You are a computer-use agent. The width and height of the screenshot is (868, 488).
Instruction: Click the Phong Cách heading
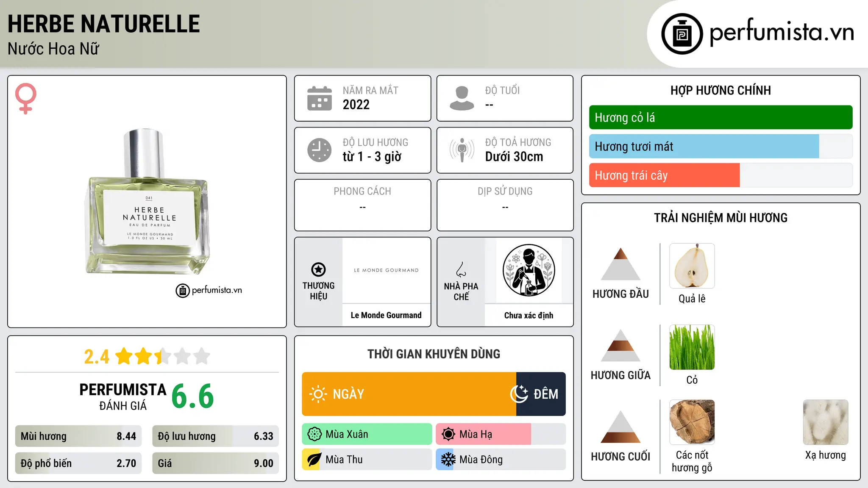362,191
